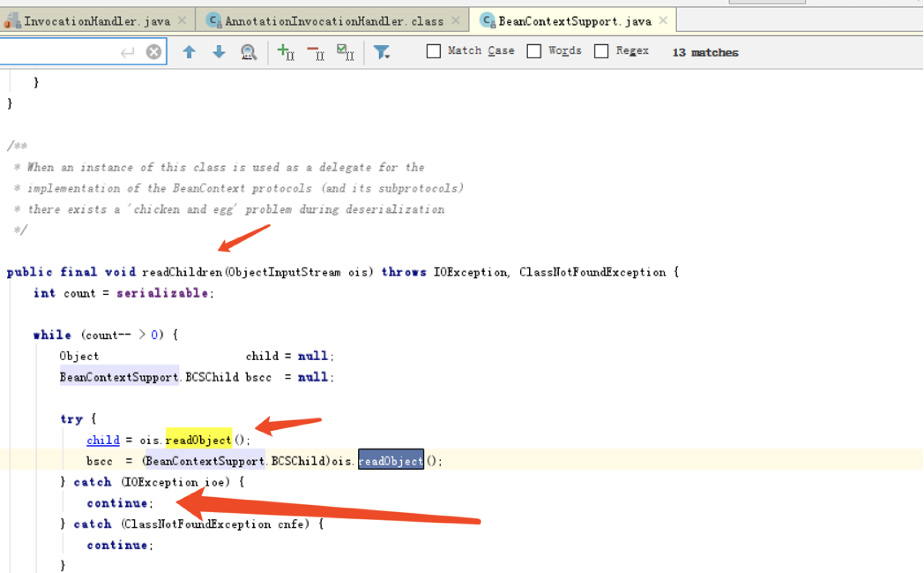Screen dimensions: 924x573
Task: Clear the search field with X icon
Action: point(154,52)
